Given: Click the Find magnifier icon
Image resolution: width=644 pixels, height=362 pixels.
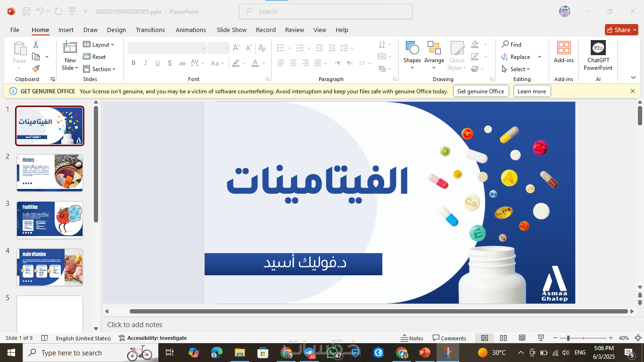Looking at the screenshot, I should [505, 44].
